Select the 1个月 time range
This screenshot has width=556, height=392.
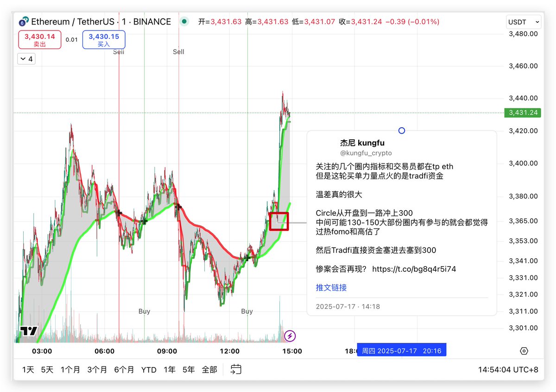pos(70,370)
